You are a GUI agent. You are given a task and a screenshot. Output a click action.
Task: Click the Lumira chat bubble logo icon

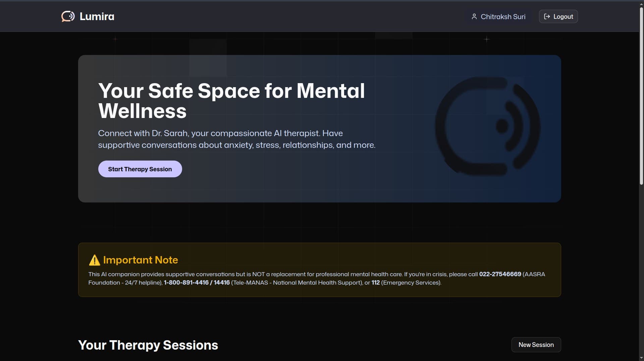68,16
